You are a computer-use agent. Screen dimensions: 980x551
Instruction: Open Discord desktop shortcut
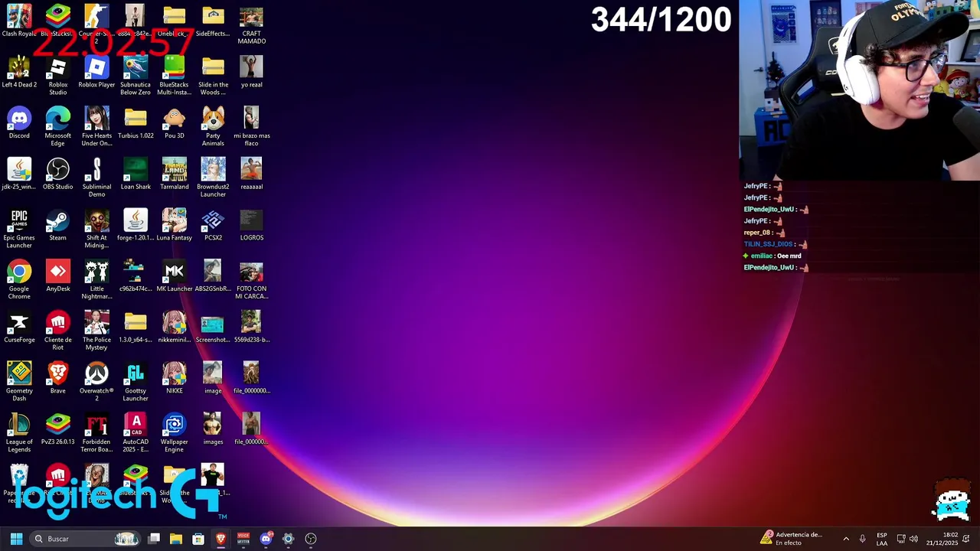[x=19, y=123]
